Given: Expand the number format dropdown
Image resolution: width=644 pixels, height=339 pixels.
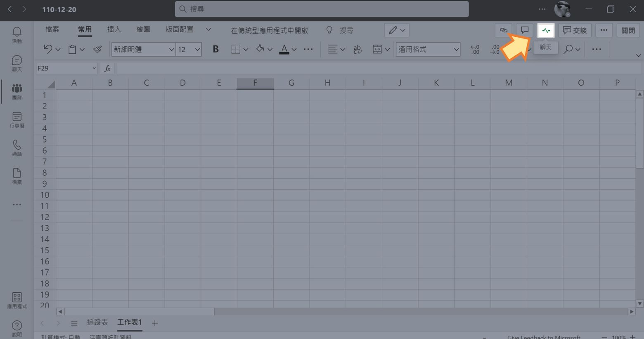Looking at the screenshot, I should point(456,49).
